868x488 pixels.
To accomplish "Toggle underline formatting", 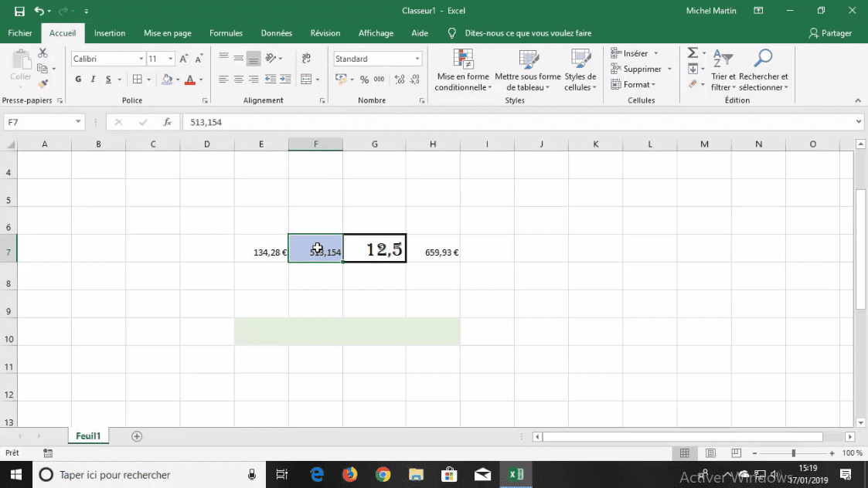I will coord(107,79).
